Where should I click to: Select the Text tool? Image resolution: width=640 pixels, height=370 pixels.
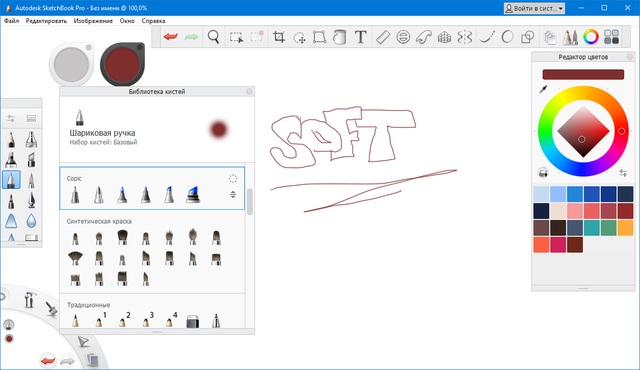(x=360, y=37)
